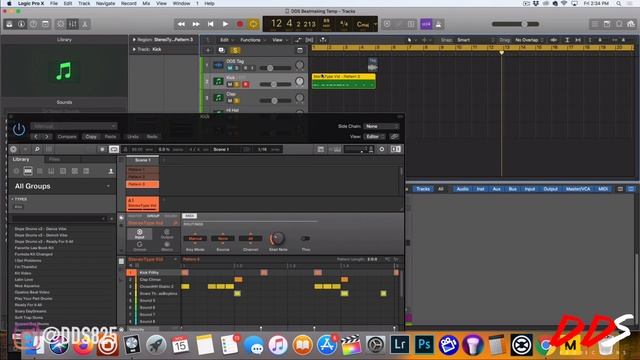The height and width of the screenshot is (360, 640).
Task: Click the user content person icon
Action: click(x=111, y=171)
